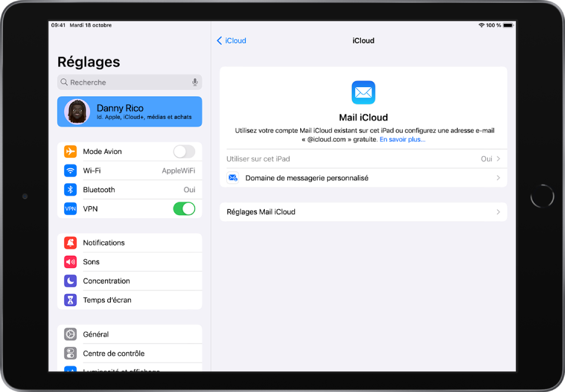Viewport: 565px width, 392px height.
Task: Tap the battery icon in status bar
Action: [x=508, y=25]
